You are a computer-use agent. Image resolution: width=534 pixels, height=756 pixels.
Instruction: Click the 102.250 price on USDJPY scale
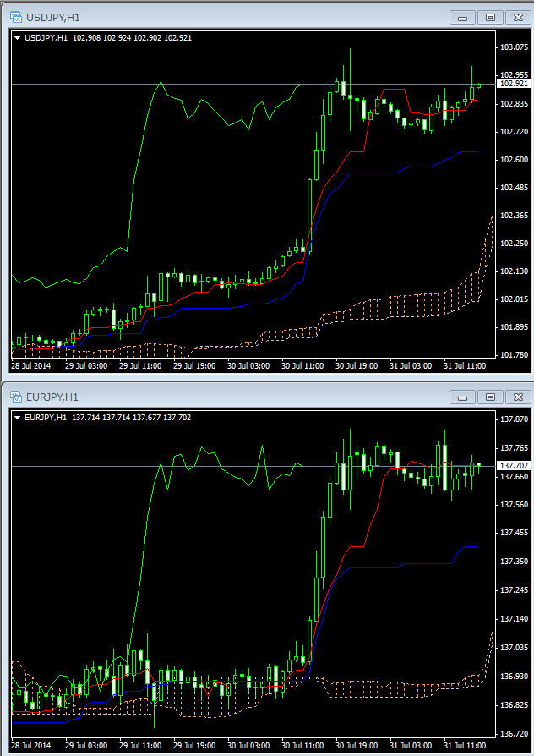click(514, 243)
